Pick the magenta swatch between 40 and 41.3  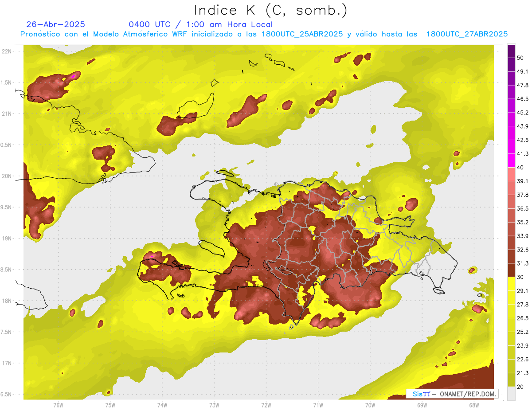click(511, 161)
